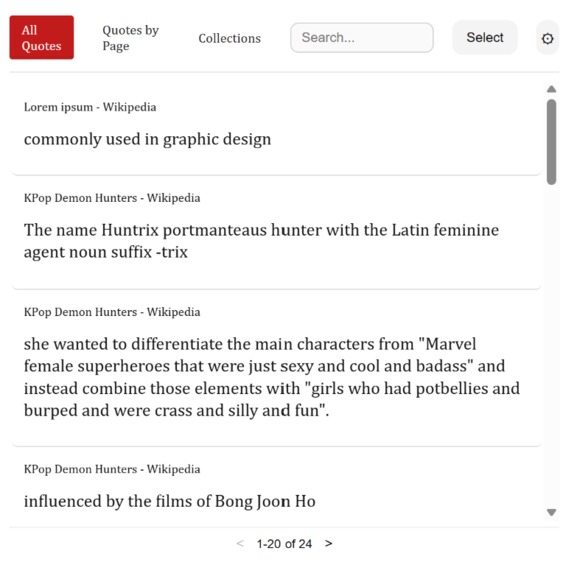This screenshot has width=563, height=573.
Task: Open the settings gear icon
Action: [547, 38]
